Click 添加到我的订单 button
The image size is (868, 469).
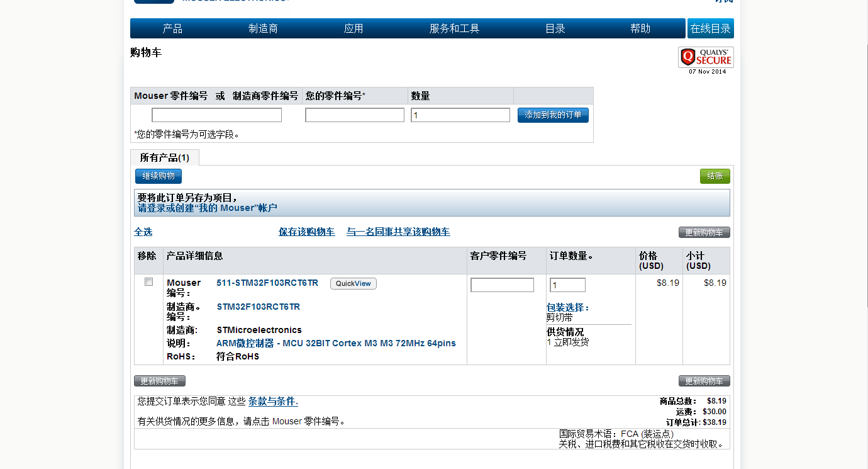click(553, 115)
